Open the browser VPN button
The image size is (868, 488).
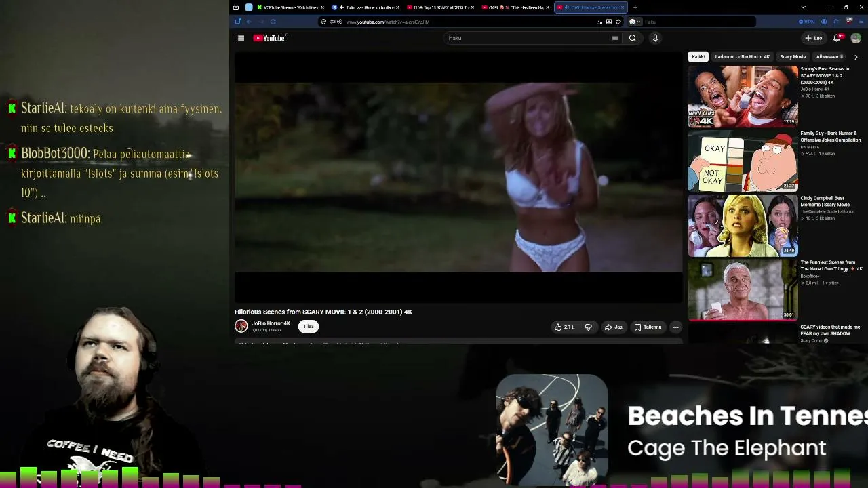806,22
